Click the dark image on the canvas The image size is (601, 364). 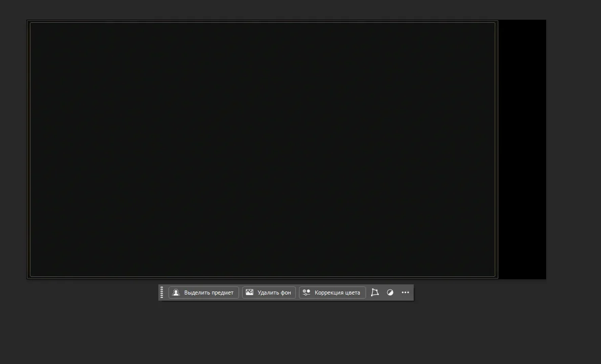(262, 149)
